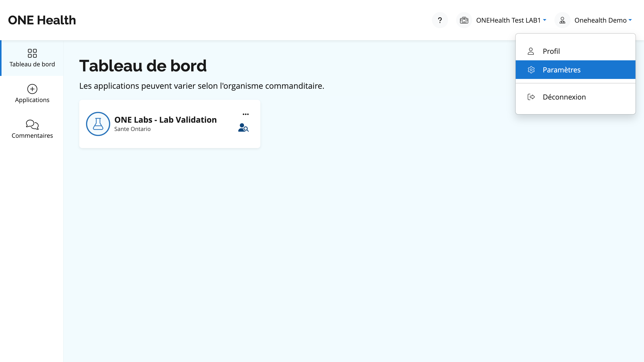The width and height of the screenshot is (644, 362).
Task: Open the three-dots menu on ONE Labs card
Action: pyautogui.click(x=246, y=114)
